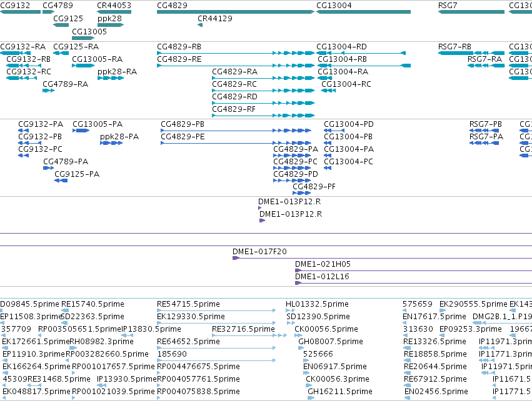Select protein RSG7-PB
The width and height of the screenshot is (532, 401).
(x=486, y=124)
